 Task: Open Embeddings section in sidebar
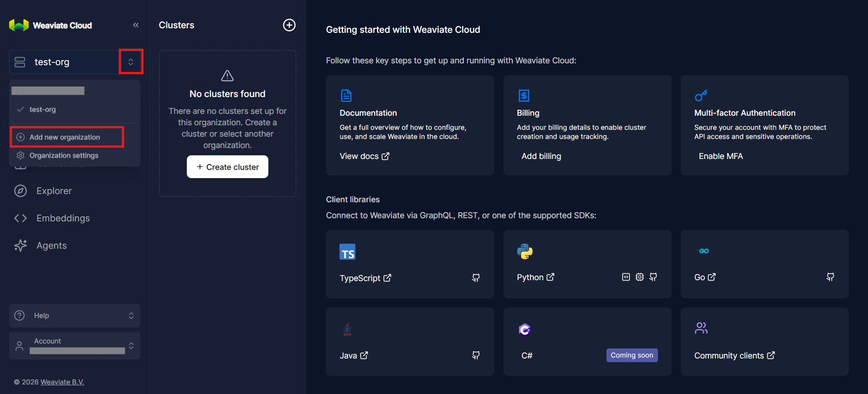click(63, 218)
